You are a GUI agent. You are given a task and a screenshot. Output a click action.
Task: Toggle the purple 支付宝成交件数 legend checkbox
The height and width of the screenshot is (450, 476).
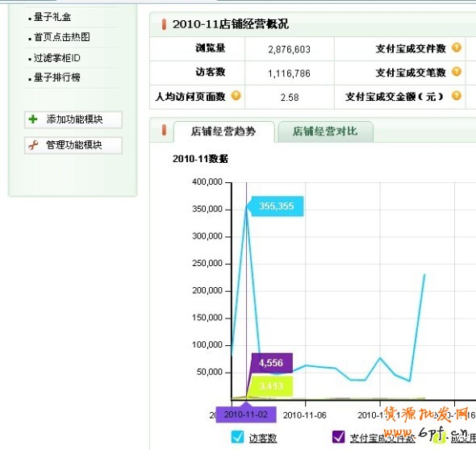click(339, 437)
